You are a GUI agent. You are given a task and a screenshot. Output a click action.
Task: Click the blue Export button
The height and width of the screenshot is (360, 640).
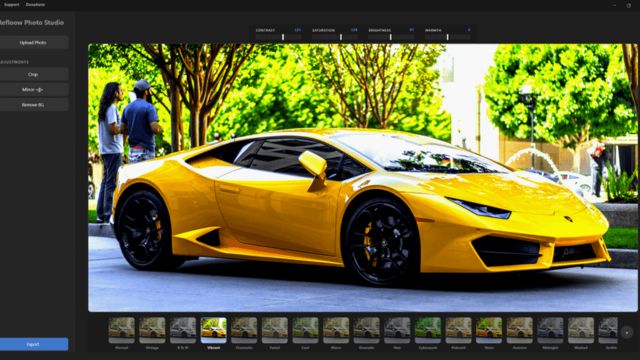(33, 344)
